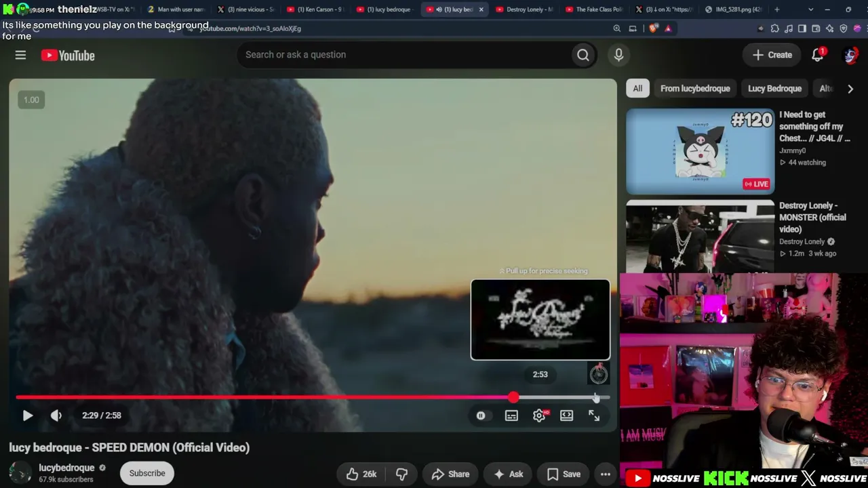The image size is (868, 488).
Task: Seek within the played red progress bar
Action: tap(264, 398)
